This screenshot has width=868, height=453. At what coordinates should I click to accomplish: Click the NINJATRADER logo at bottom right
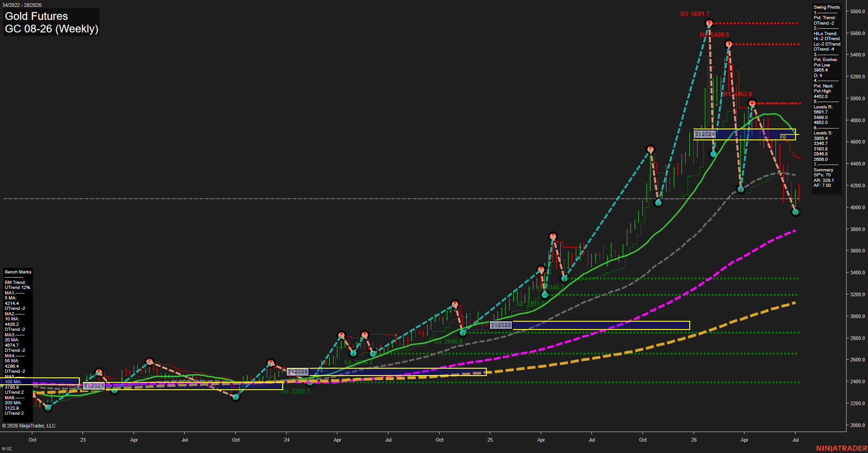(x=842, y=448)
